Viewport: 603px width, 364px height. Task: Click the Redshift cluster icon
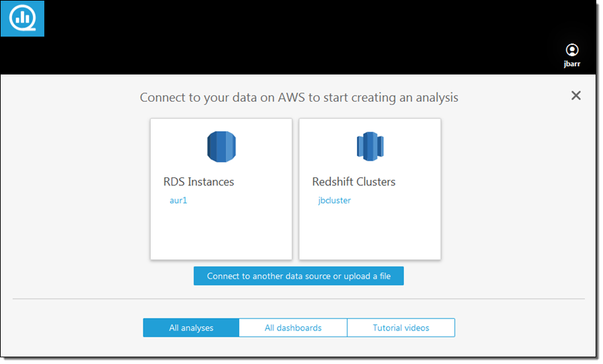[369, 147]
